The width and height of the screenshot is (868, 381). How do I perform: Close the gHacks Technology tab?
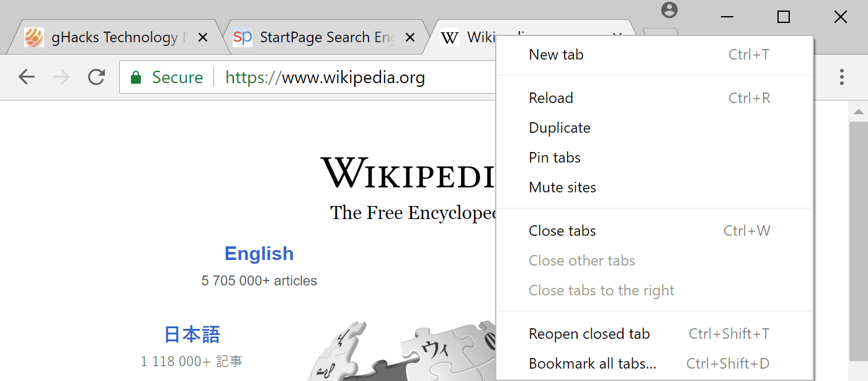(x=202, y=38)
